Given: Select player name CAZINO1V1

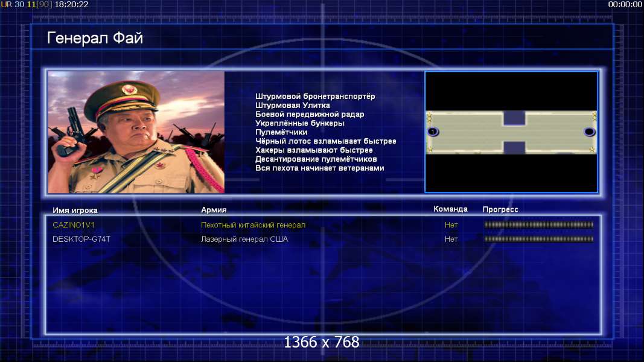Looking at the screenshot, I should tap(74, 225).
